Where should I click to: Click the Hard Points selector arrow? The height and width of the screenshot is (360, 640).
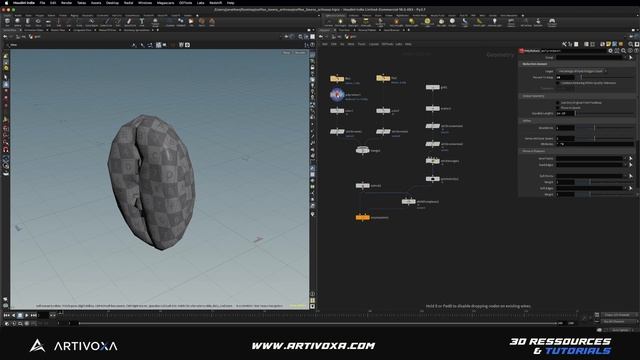pos(631,158)
